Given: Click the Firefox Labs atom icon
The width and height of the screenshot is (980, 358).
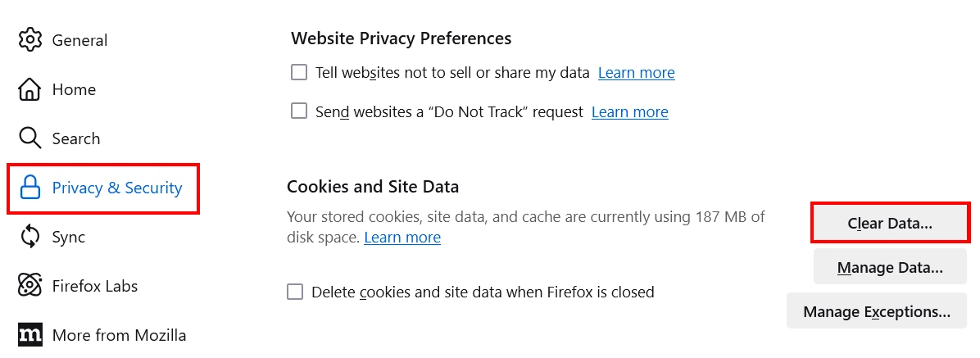Looking at the screenshot, I should point(30,286).
